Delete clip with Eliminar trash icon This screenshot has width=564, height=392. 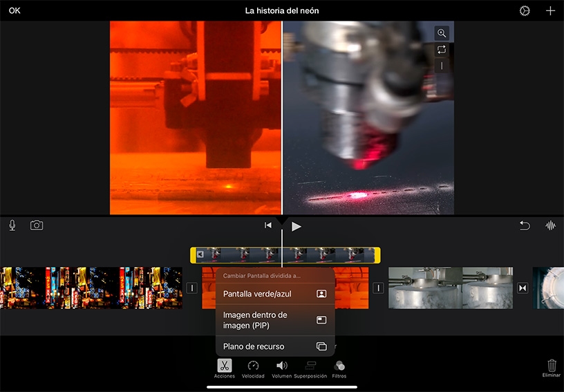(x=552, y=368)
